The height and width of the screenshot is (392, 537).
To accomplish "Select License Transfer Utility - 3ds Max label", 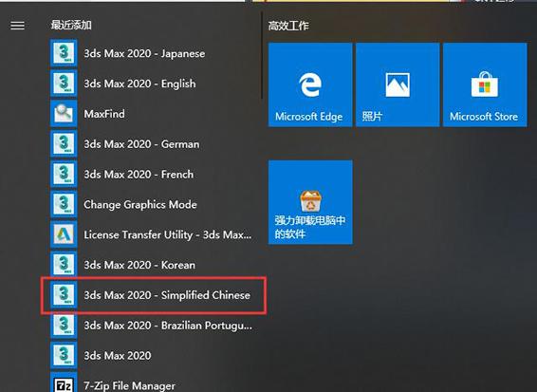I will coord(168,234).
